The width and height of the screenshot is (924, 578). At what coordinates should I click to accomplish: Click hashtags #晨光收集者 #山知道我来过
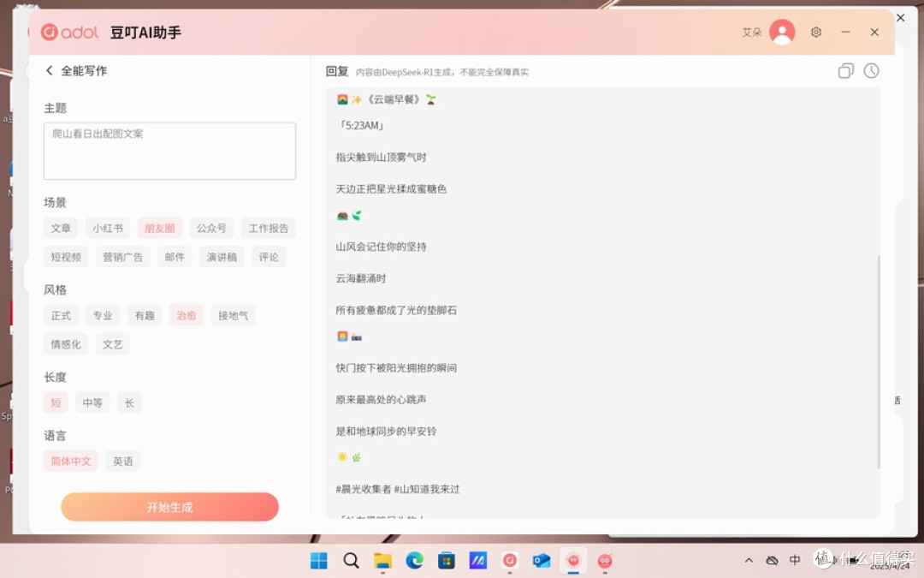[398, 489]
